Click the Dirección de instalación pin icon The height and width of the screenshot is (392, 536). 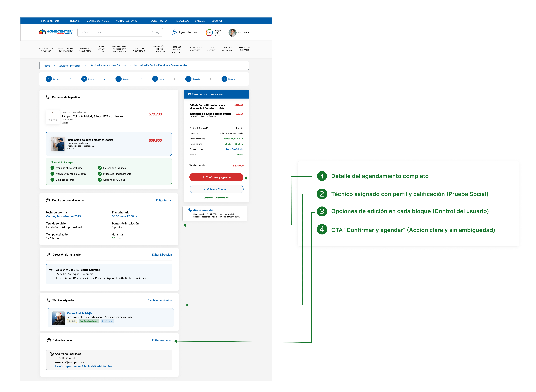[x=48, y=254]
